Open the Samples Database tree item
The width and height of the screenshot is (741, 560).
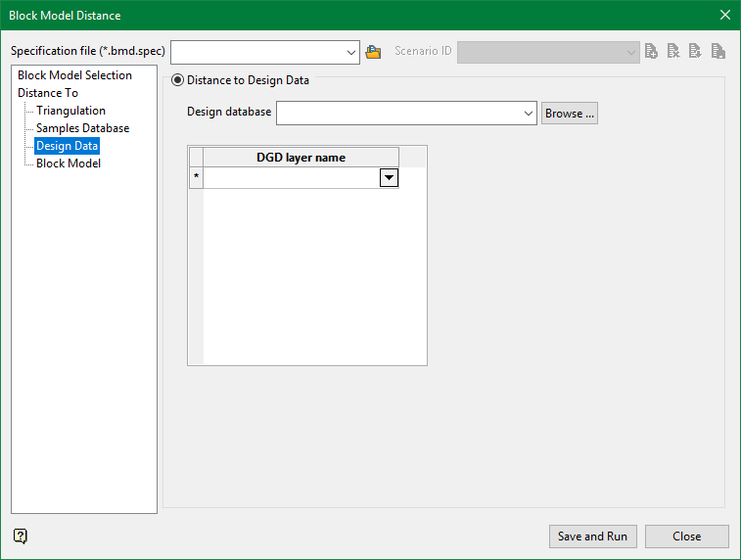[82, 128]
